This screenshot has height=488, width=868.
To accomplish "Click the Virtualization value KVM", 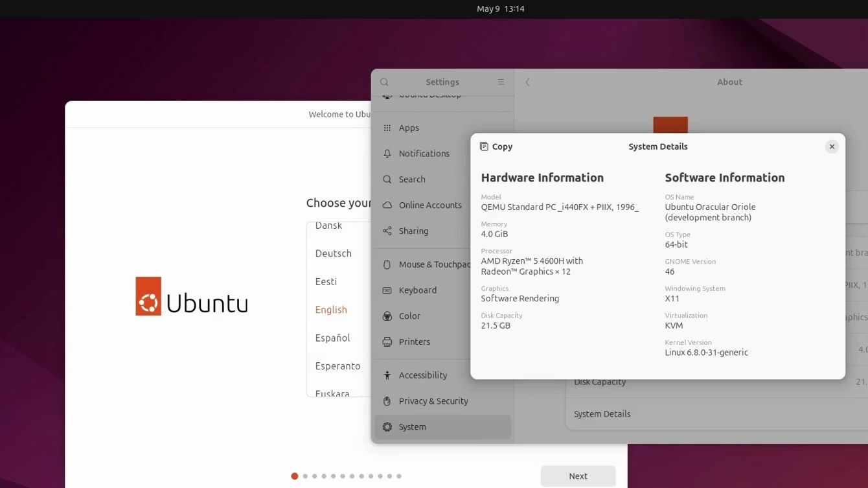I will pos(674,326).
